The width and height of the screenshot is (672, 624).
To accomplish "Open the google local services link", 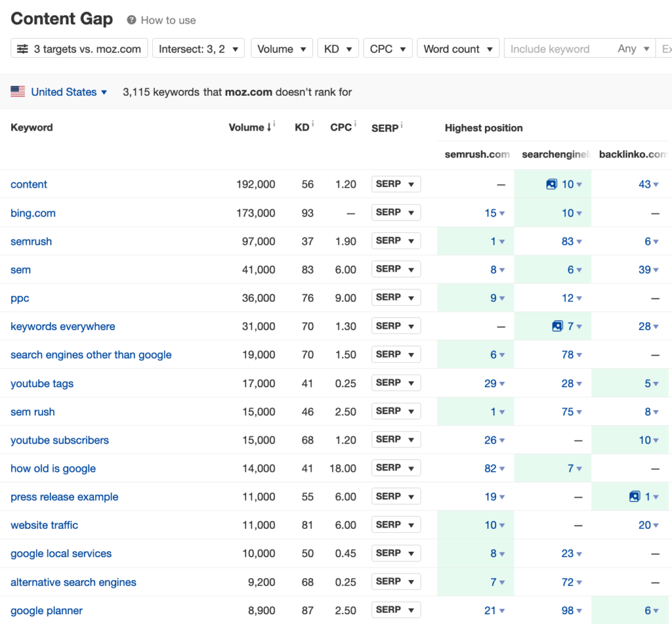I will click(61, 553).
